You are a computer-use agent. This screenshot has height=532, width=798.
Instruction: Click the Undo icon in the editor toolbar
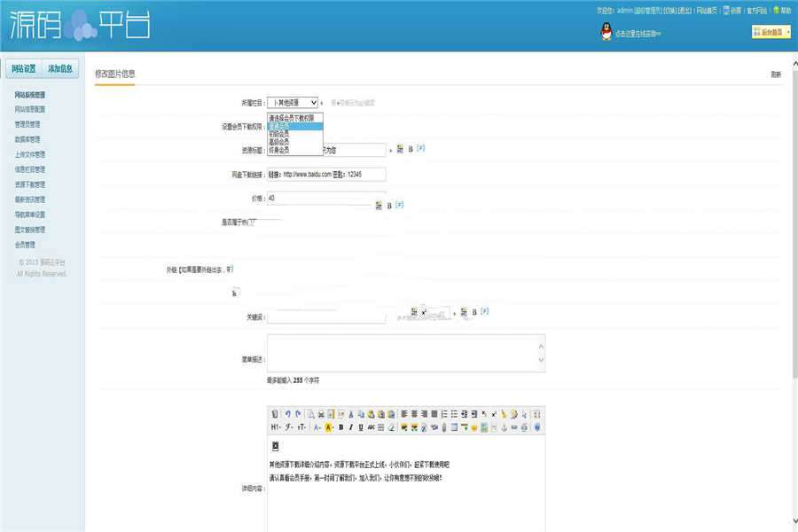tap(288, 414)
